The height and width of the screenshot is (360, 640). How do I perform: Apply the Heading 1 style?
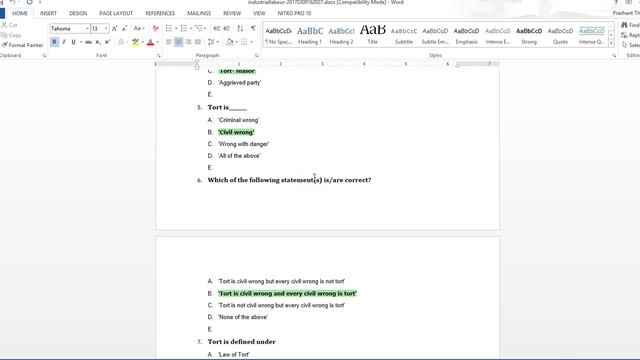tap(310, 35)
